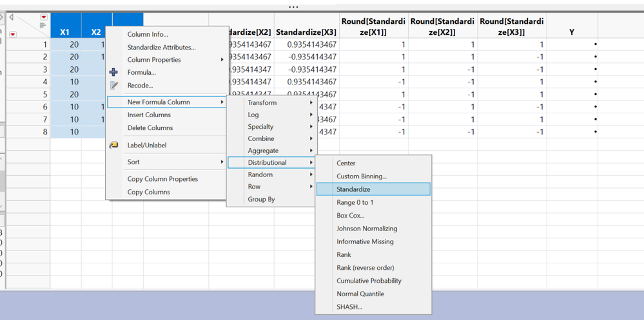644x320 pixels.
Task: Choose Copy Columns
Action: [x=149, y=192]
